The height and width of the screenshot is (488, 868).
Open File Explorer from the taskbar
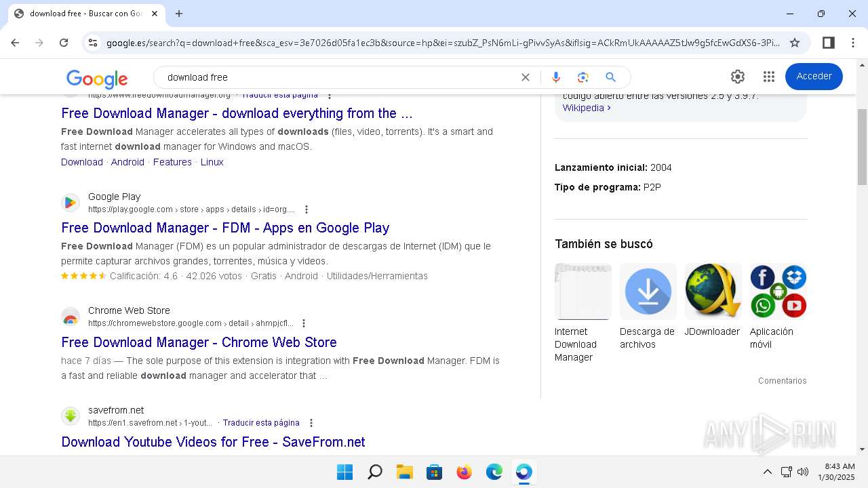(404, 472)
